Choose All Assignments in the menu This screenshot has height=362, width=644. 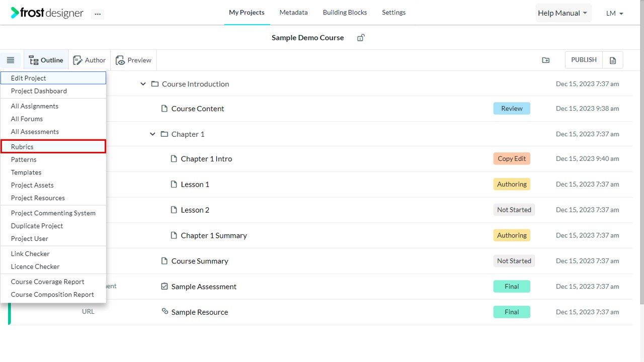(53, 106)
